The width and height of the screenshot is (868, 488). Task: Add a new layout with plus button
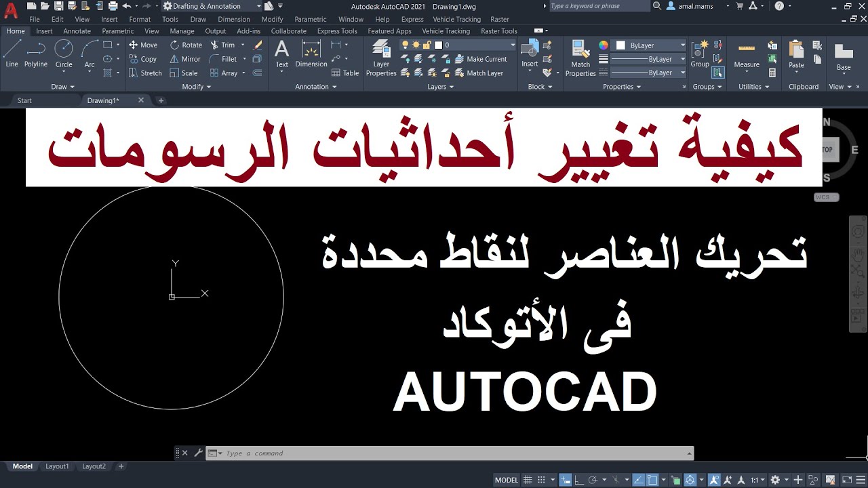point(121,466)
